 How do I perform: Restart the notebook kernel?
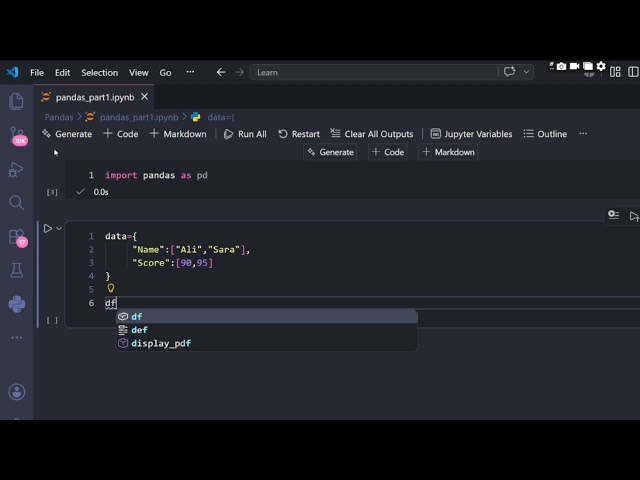299,134
